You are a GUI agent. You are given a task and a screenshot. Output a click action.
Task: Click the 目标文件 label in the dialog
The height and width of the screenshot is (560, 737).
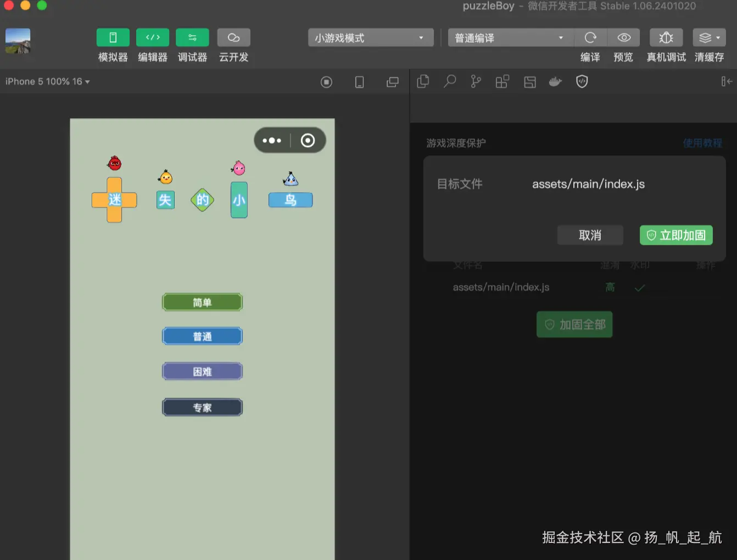pos(460,184)
